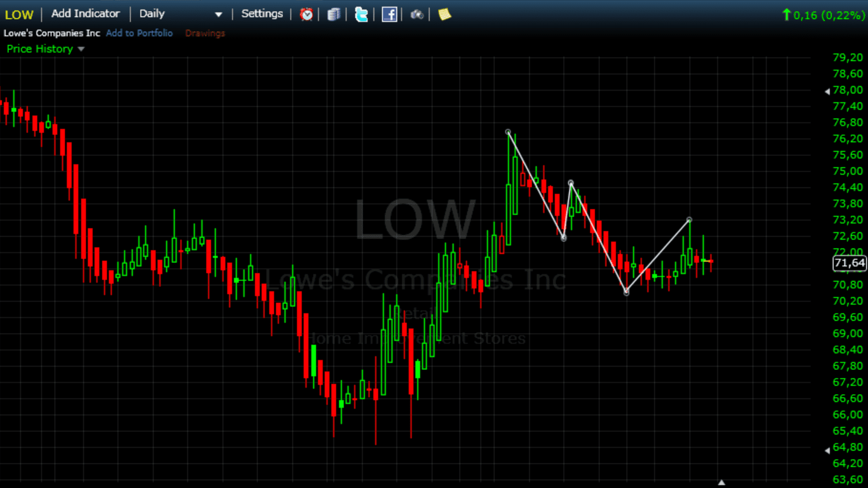Open the Add Indicator menu
This screenshot has width=868, height=488.
click(x=85, y=14)
